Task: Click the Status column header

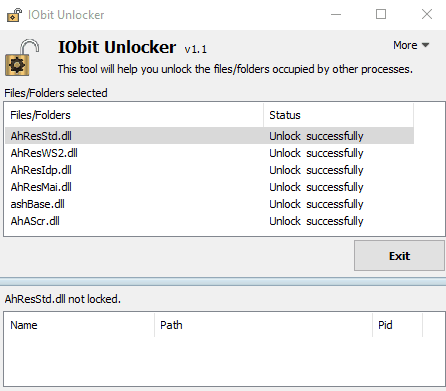Action: [x=338, y=115]
